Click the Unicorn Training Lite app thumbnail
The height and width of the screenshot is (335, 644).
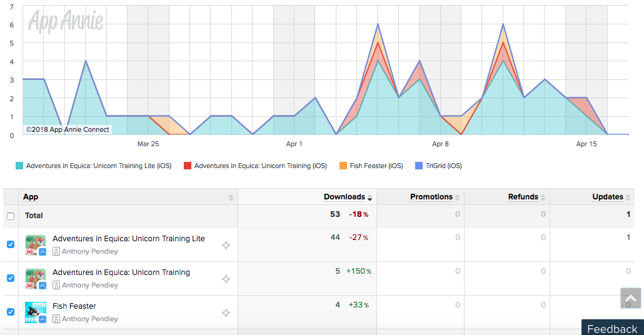click(x=36, y=245)
